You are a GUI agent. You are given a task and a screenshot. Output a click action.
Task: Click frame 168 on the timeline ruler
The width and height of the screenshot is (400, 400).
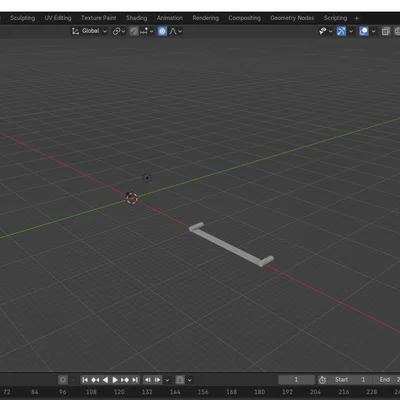tap(231, 392)
